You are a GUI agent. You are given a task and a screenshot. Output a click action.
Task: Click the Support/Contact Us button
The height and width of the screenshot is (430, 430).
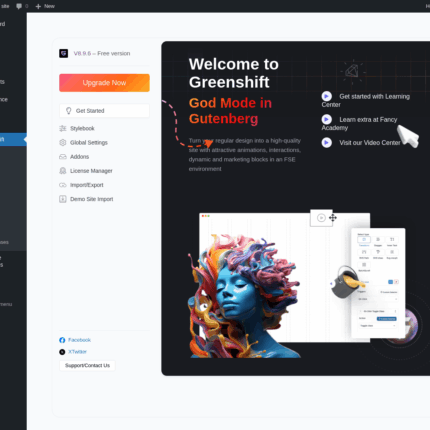point(87,366)
